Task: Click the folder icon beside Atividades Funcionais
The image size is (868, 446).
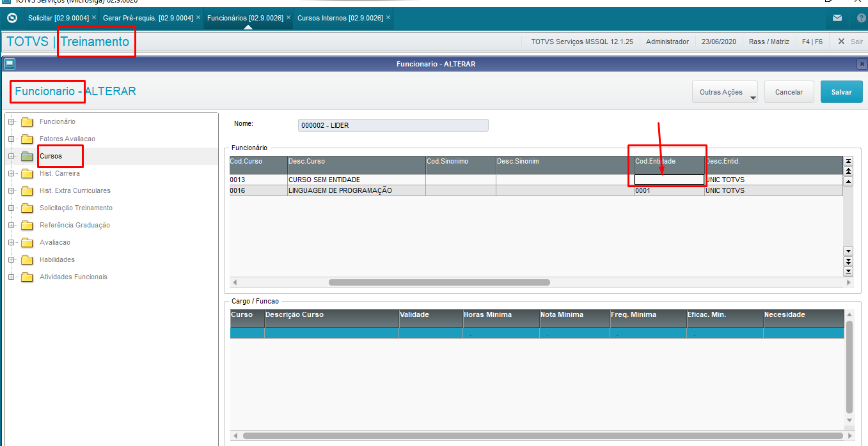Action: point(26,277)
